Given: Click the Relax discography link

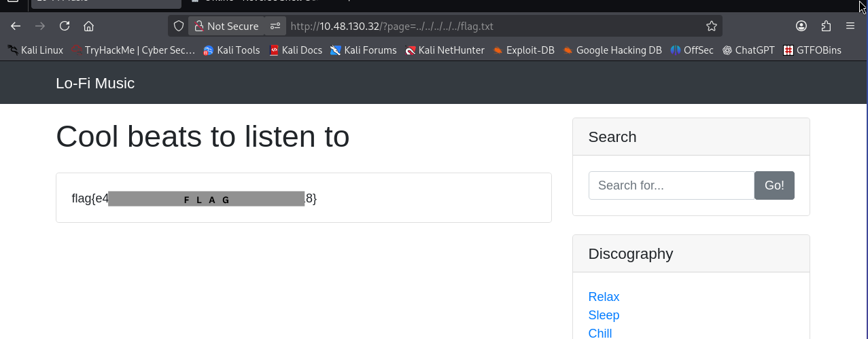Looking at the screenshot, I should [x=604, y=297].
